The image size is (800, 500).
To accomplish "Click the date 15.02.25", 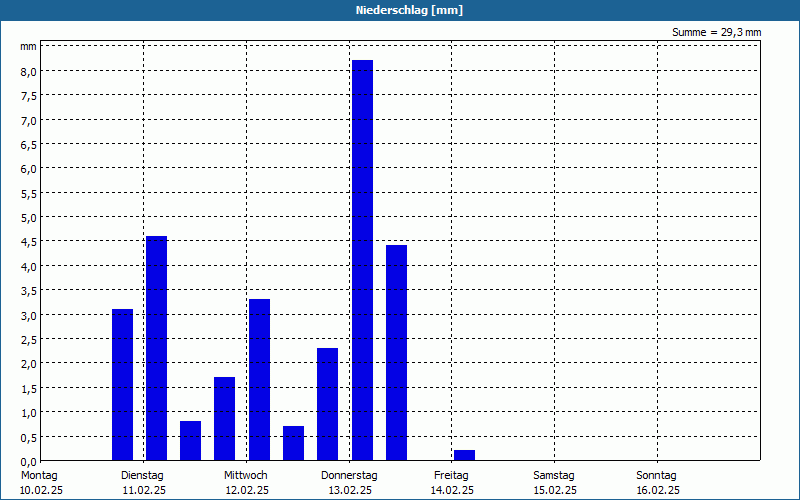I will tap(555, 491).
